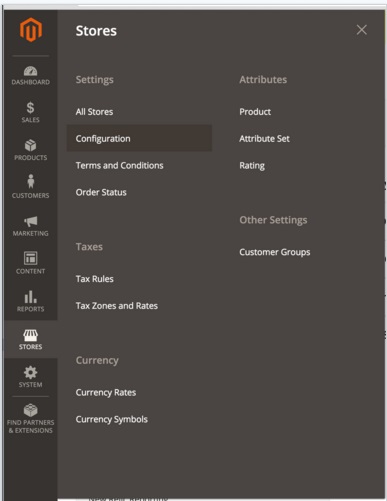
Task: Close the Stores menu panel
Action: click(362, 30)
